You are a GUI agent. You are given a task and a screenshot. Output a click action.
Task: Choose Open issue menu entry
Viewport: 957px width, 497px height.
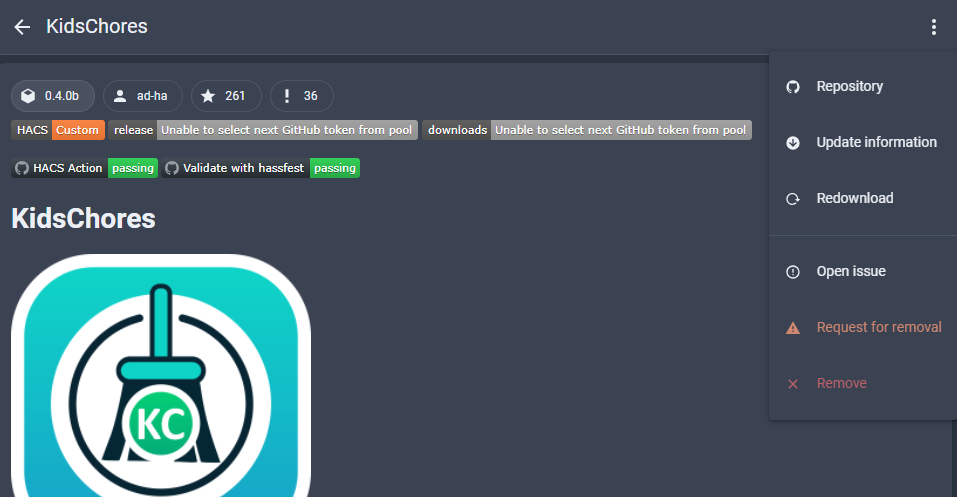(x=863, y=272)
